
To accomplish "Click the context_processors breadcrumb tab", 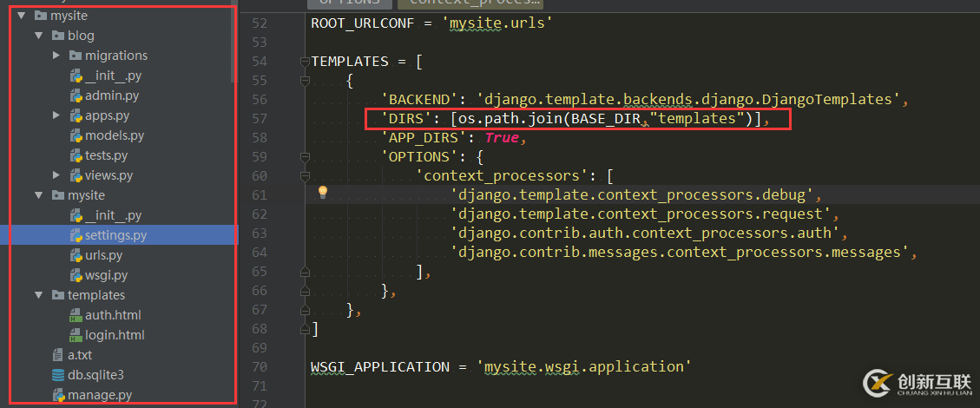I will [x=470, y=3].
